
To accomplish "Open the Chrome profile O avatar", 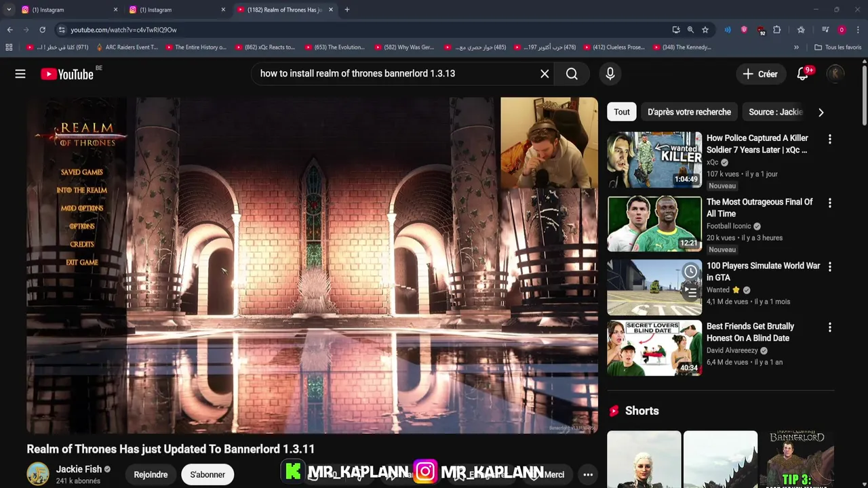I will pyautogui.click(x=842, y=30).
